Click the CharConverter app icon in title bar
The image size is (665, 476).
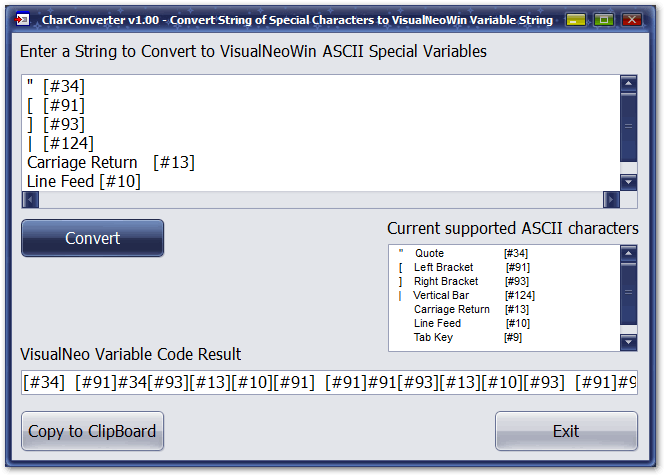tap(22, 20)
